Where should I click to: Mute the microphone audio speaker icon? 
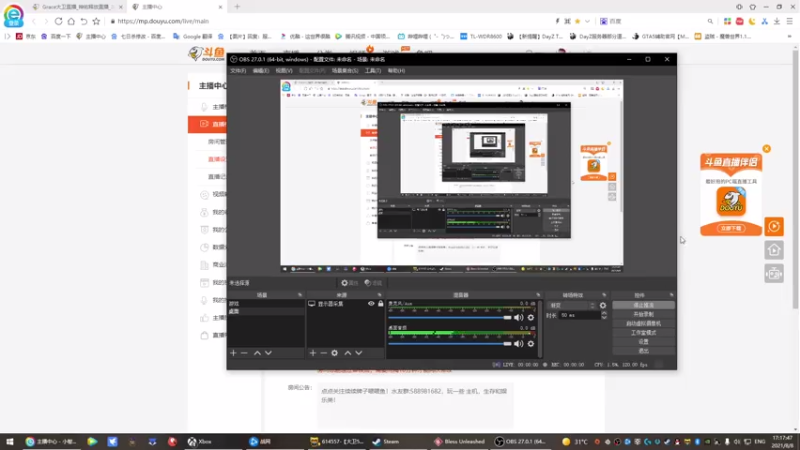tap(519, 317)
